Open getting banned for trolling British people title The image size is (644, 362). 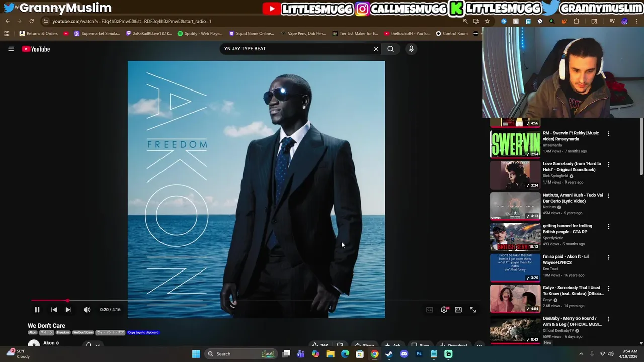(568, 229)
